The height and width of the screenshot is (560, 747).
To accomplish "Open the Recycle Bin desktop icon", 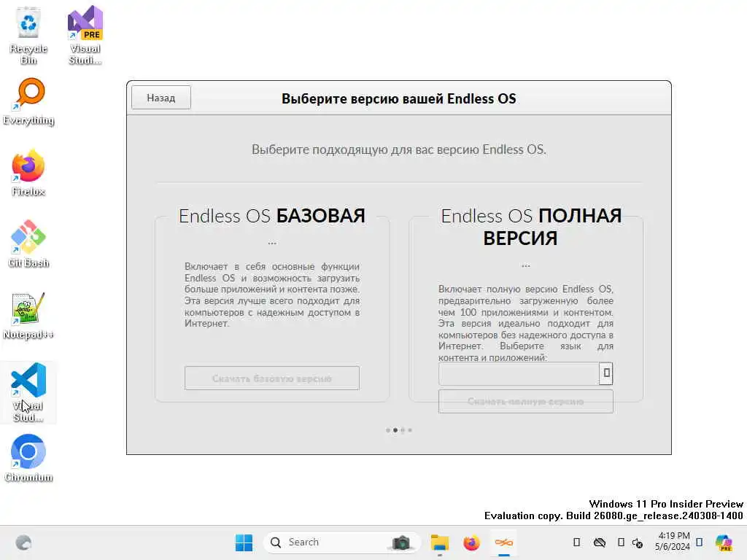I will point(28,36).
